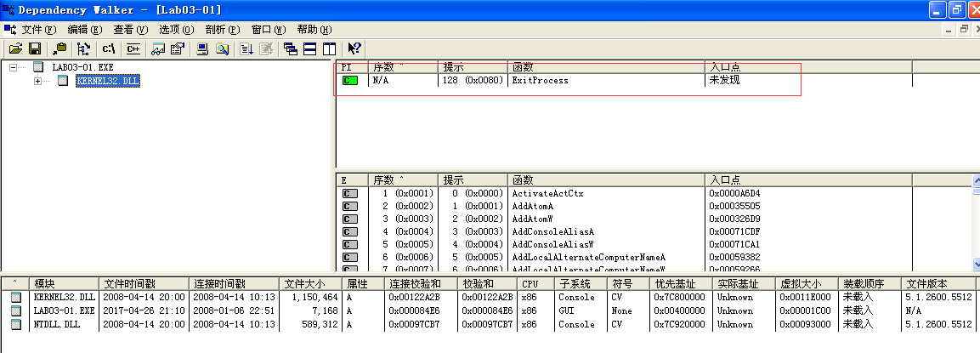Click the Tile Horizontally window icon
980x353 pixels.
point(309,48)
